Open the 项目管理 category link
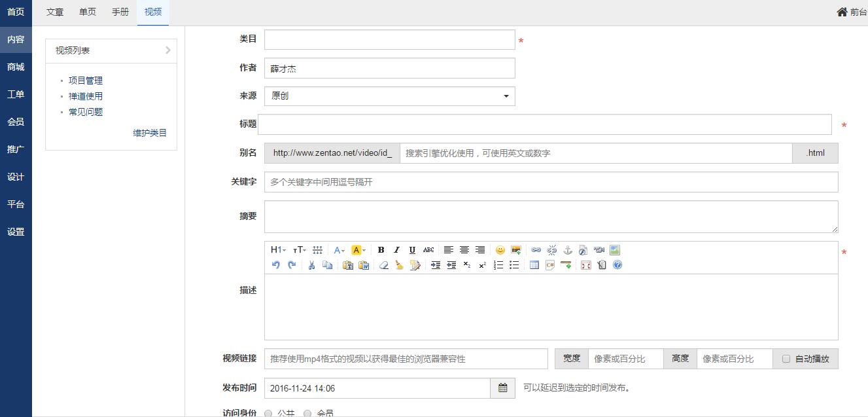Screen dimensions: 868x417 click(86, 81)
